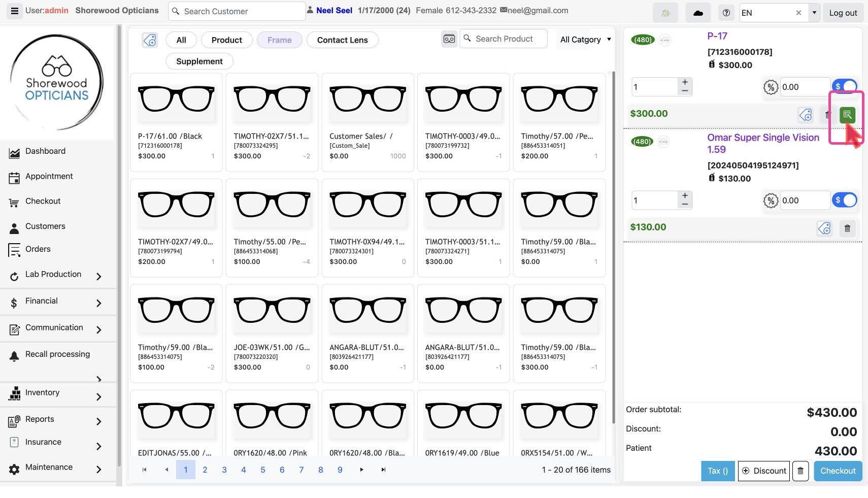Click the add tag icon beside All filter

(x=150, y=40)
